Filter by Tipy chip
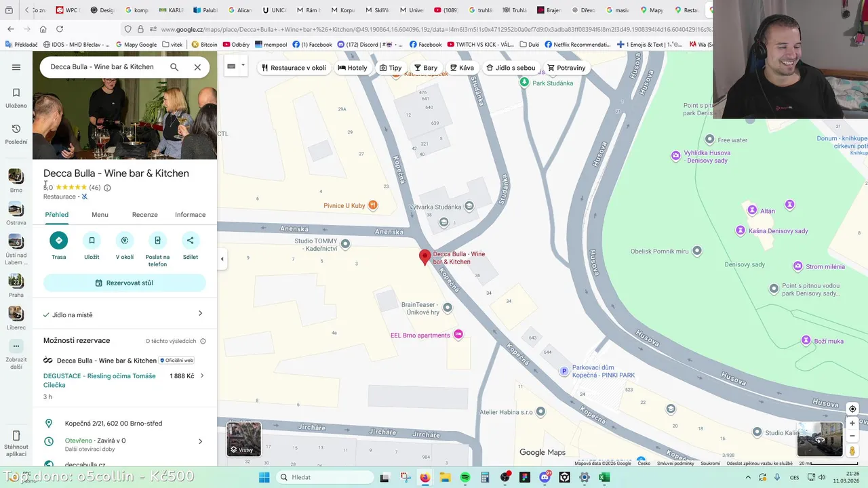The height and width of the screenshot is (488, 868). 391,68
